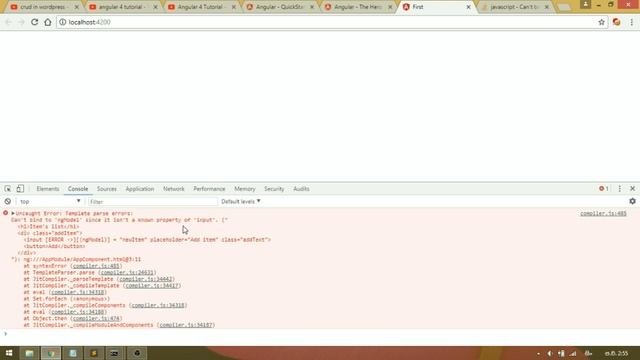The width and height of the screenshot is (640, 360).
Task: Click the console input prompt line
Action: click(320, 334)
